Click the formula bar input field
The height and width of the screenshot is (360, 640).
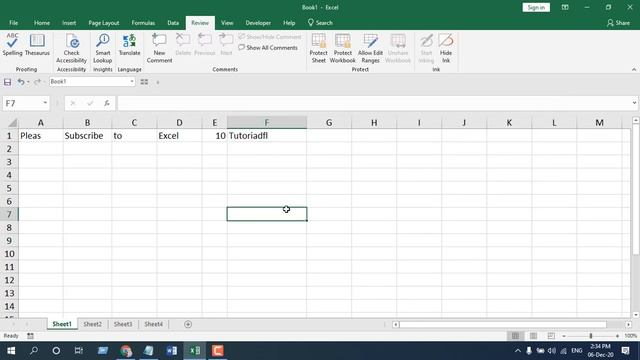click(x=373, y=103)
